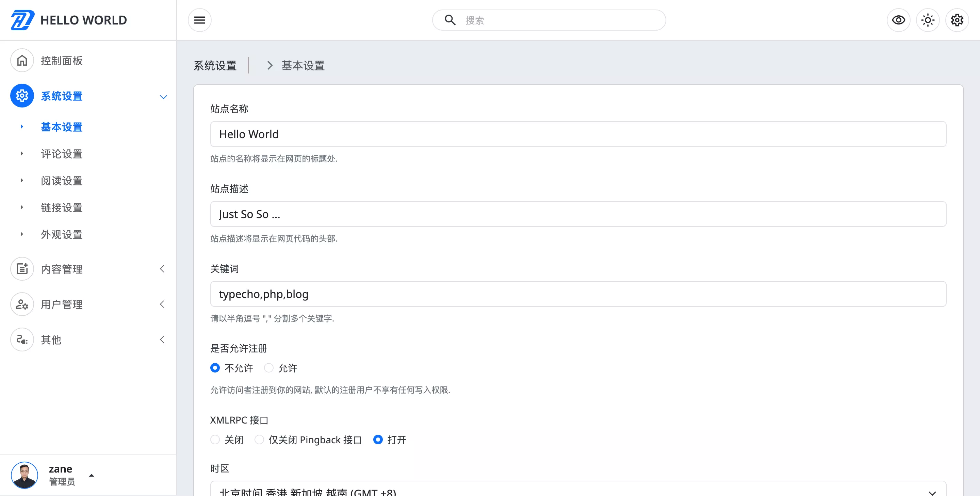Open 评论设置 from the sidebar
Screen dimensions: 980x496
(61, 154)
